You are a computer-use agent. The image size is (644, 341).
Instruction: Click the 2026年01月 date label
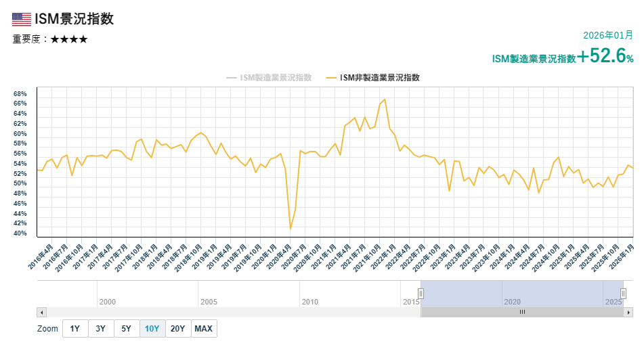pos(608,35)
